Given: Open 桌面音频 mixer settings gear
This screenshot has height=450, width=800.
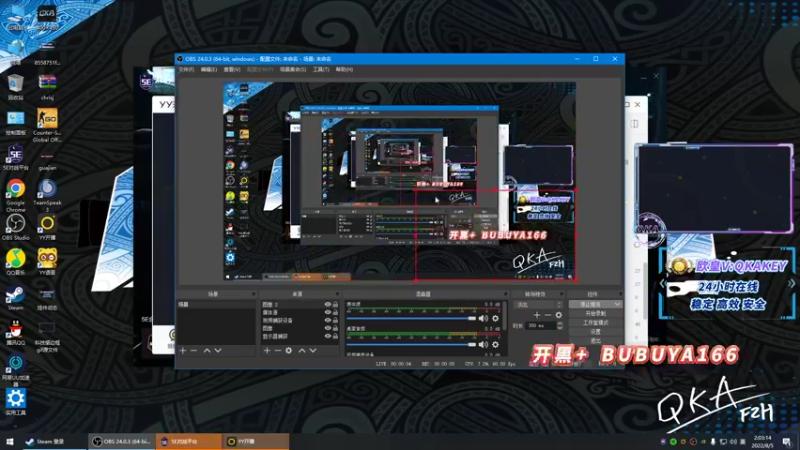Looking at the screenshot, I should [x=495, y=344].
